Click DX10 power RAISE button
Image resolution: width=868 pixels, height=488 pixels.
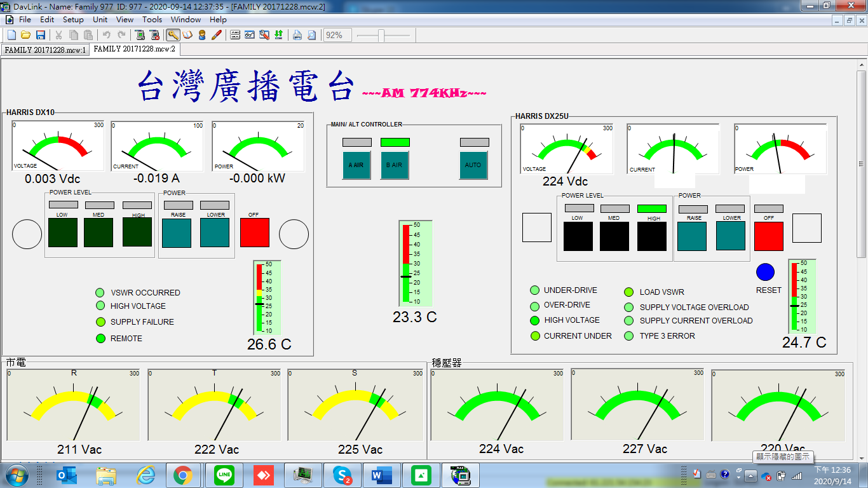coord(177,232)
